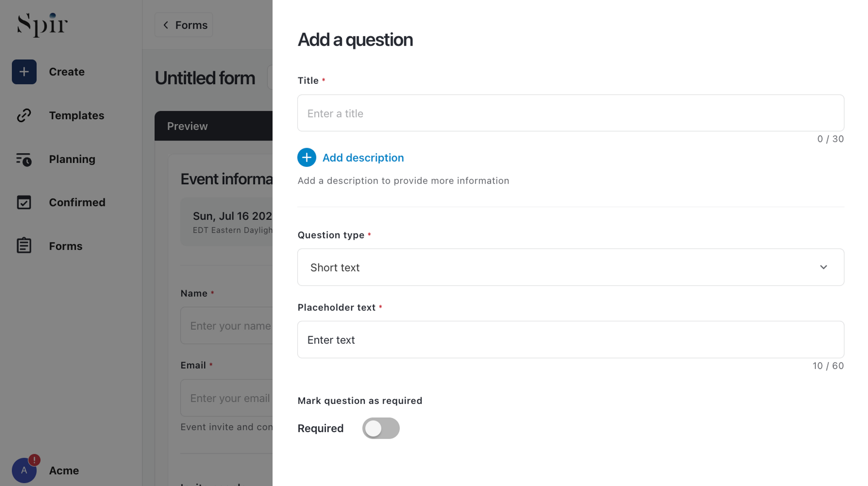Click the Forms clipboard icon

pos(24,246)
